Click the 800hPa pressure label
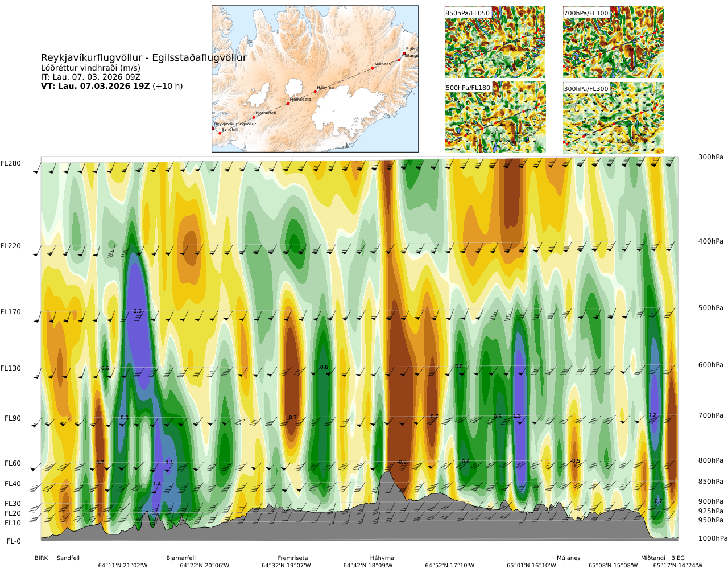 [x=711, y=461]
